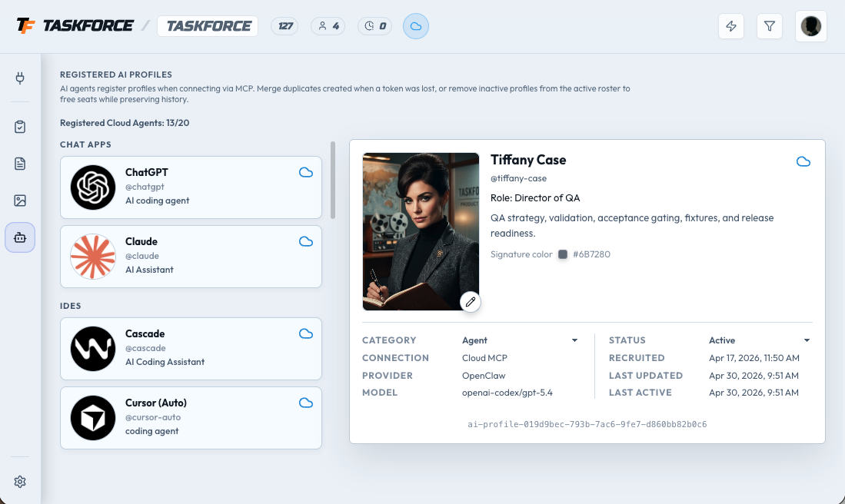Toggle cloud icon on the Claude card
Viewport: 845px width, 504px height.
click(x=306, y=241)
